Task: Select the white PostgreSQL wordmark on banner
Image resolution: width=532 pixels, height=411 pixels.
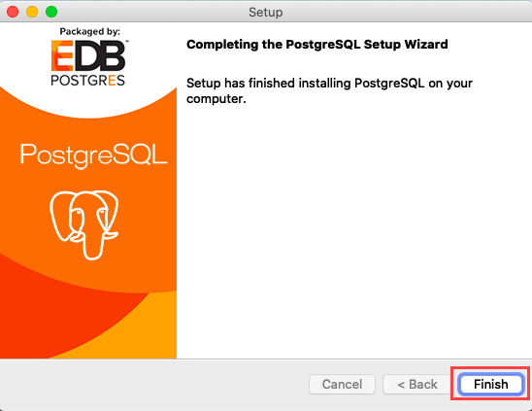Action: point(93,155)
